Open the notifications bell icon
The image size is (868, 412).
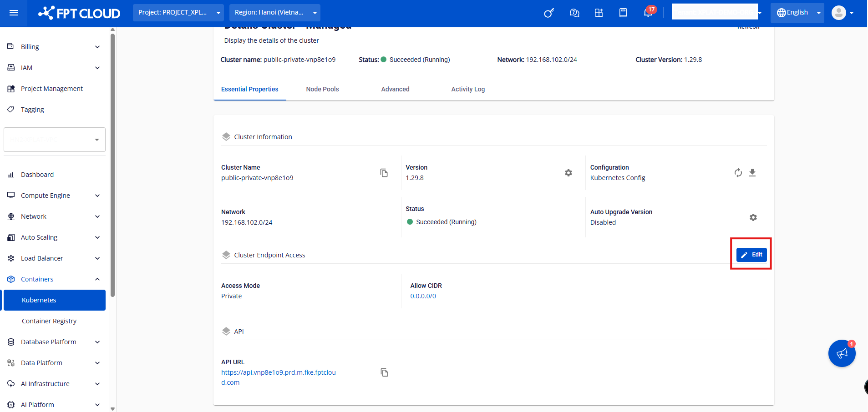coord(648,13)
